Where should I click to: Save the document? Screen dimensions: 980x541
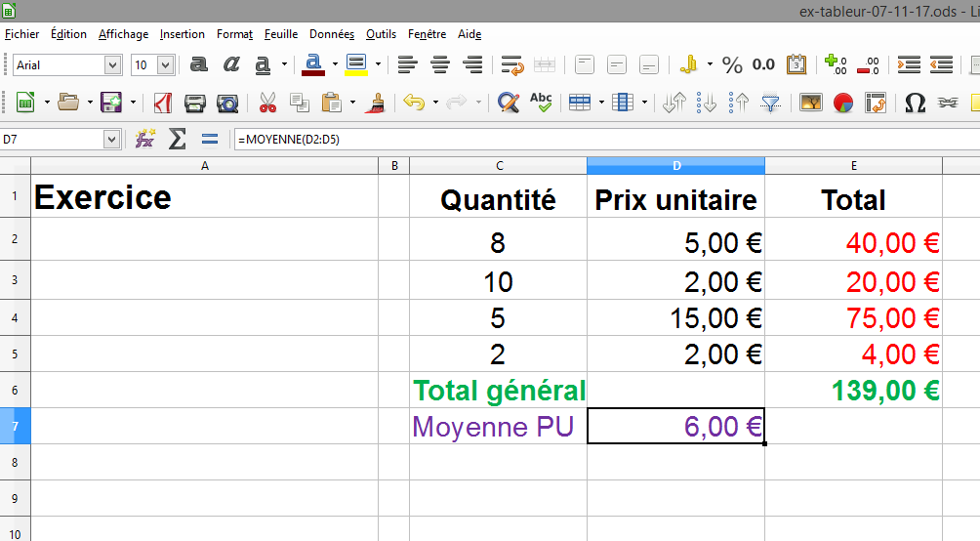tap(111, 102)
